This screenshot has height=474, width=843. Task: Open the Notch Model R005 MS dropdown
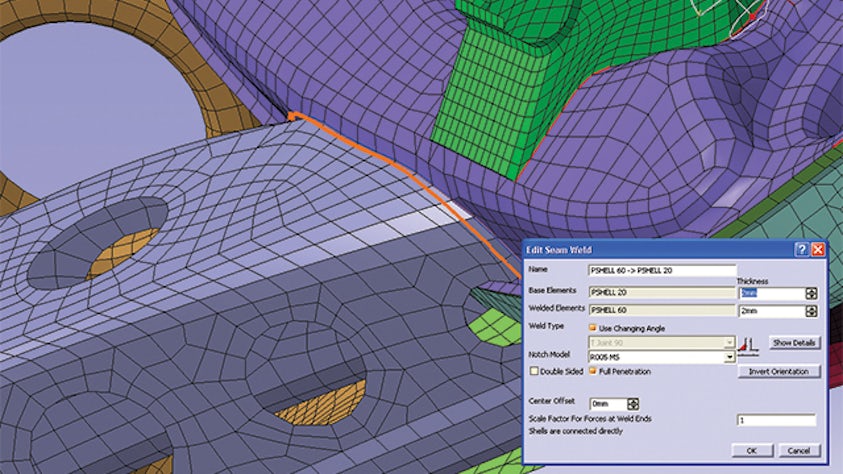[729, 357]
